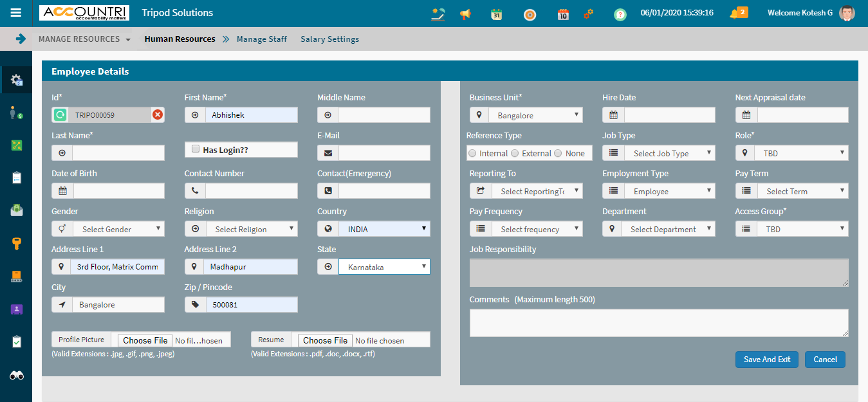Click the Accountri logo

[84, 13]
